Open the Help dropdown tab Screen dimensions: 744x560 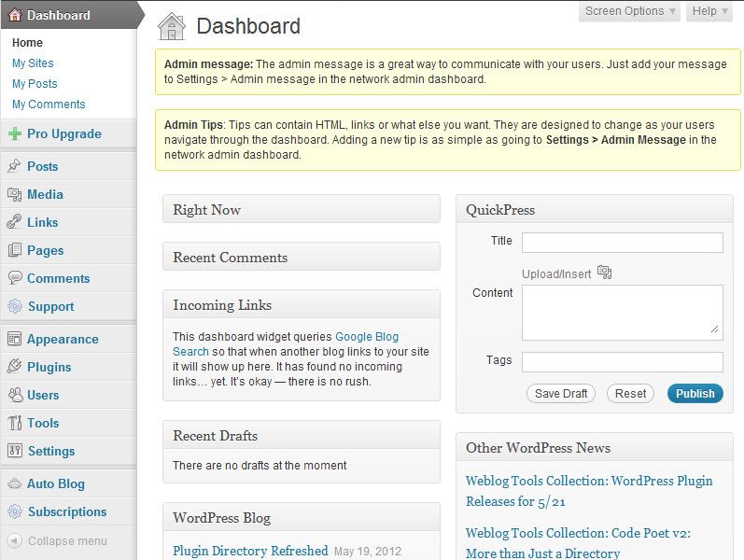[x=709, y=11]
